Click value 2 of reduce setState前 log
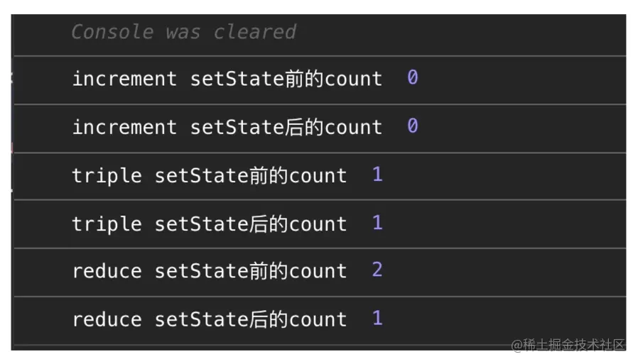Image resolution: width=638 pixels, height=364 pixels. click(x=377, y=270)
